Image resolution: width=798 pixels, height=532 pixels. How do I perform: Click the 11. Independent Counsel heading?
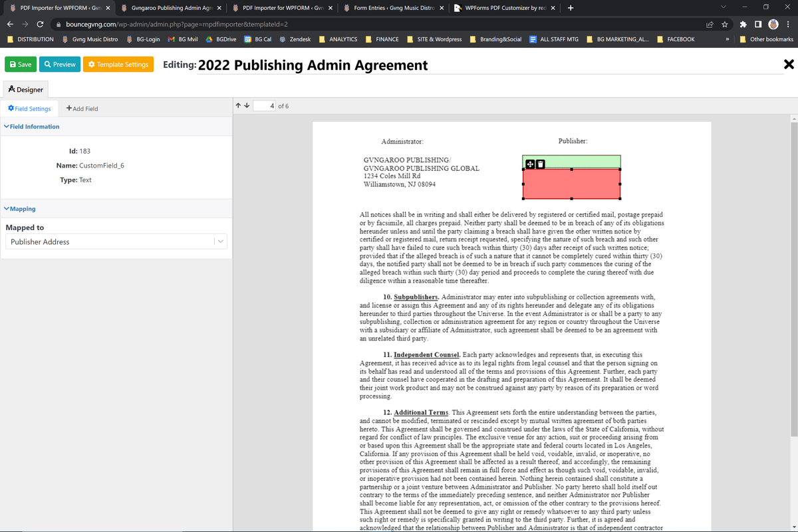click(x=422, y=355)
